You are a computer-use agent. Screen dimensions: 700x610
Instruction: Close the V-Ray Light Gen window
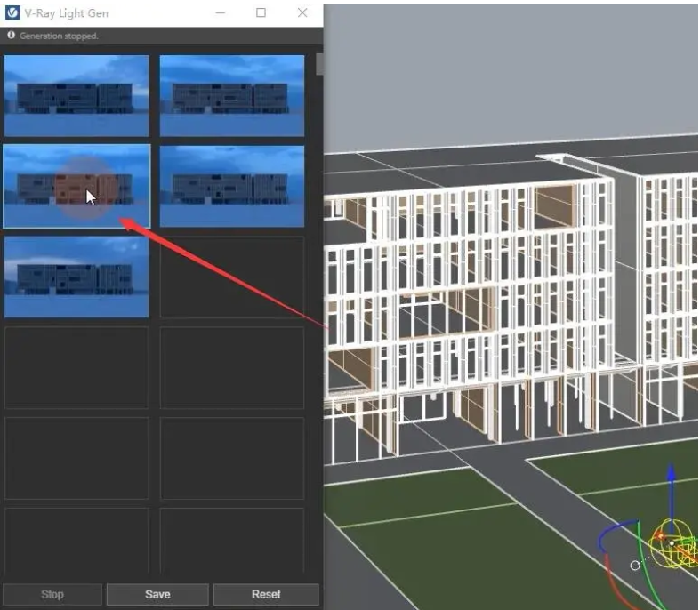tap(302, 13)
